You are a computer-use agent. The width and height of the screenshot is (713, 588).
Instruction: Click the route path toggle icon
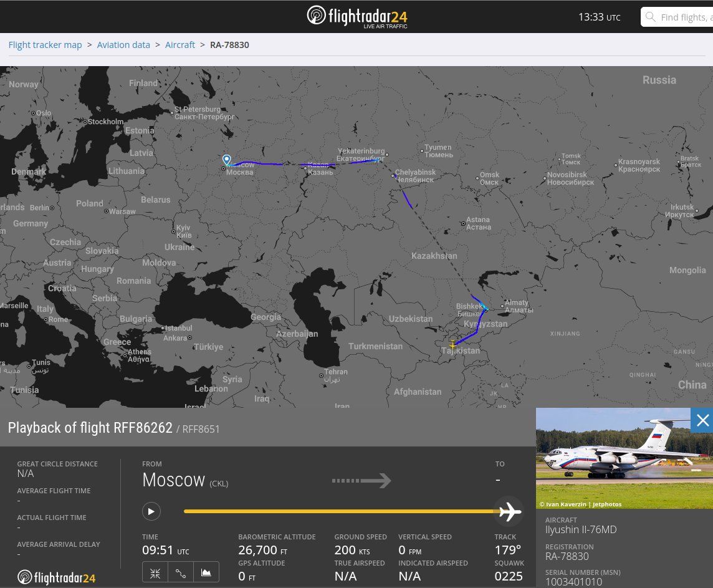pyautogui.click(x=181, y=573)
